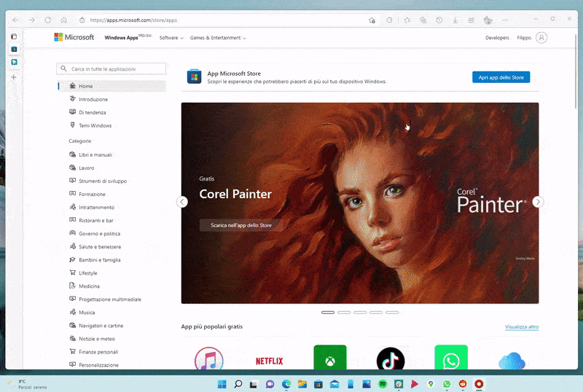Select the Home sidebar item
Image resolution: width=583 pixels, height=392 pixels.
[x=111, y=86]
